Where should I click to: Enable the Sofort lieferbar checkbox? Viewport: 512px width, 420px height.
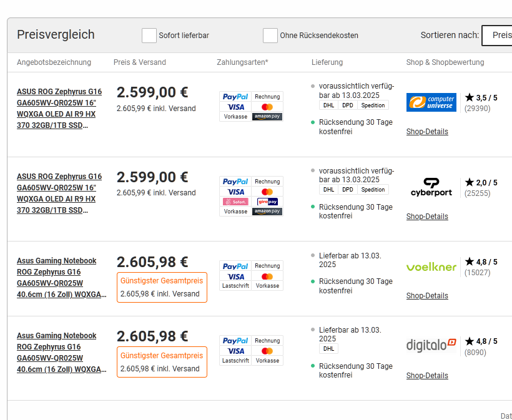click(x=149, y=36)
